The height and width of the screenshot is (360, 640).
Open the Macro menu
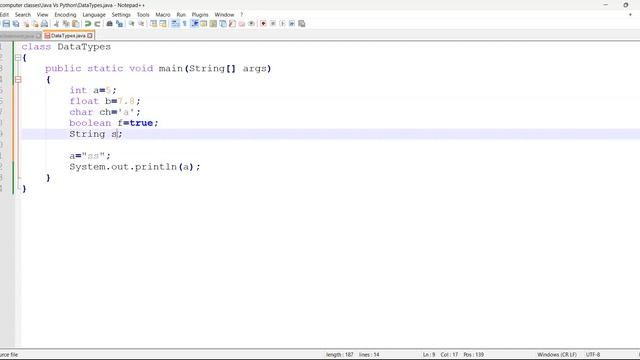coord(163,15)
